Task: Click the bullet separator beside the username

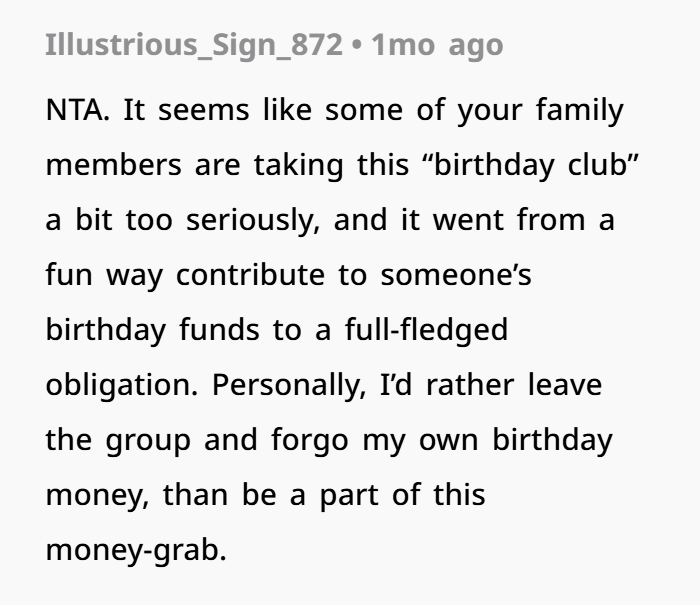Action: pyautogui.click(x=356, y=45)
